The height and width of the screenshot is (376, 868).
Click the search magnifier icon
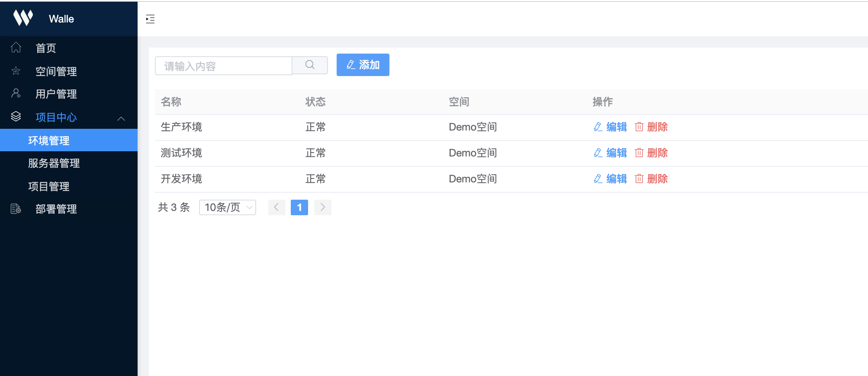pos(310,65)
